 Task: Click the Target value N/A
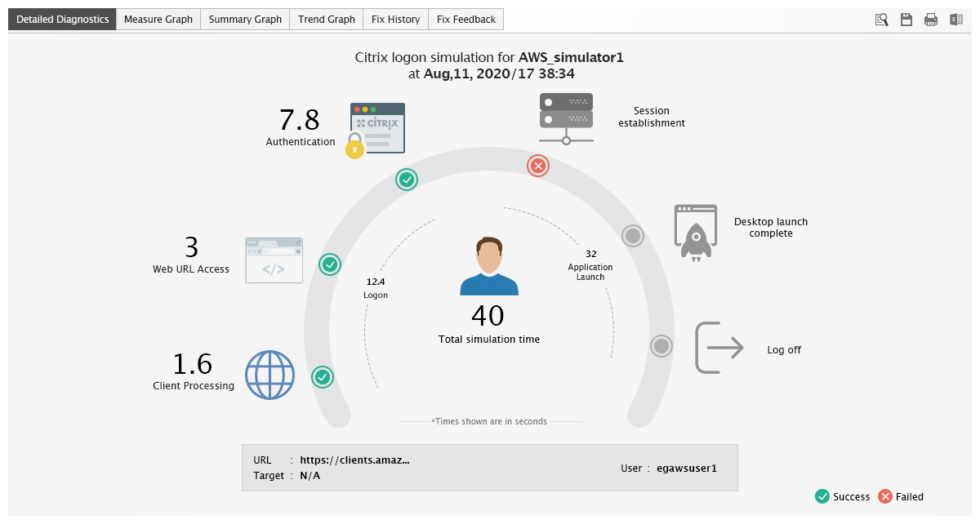pos(310,476)
